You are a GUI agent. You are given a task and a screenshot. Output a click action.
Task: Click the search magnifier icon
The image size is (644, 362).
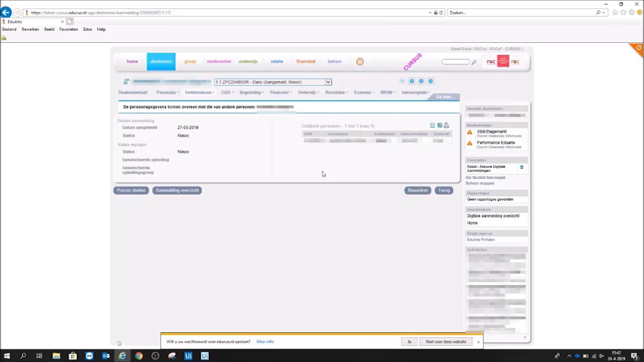point(474,62)
